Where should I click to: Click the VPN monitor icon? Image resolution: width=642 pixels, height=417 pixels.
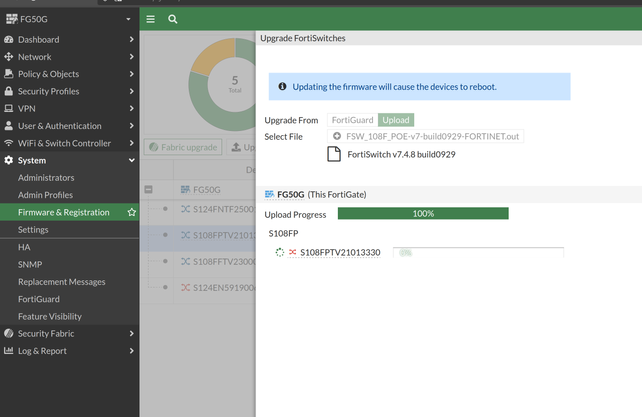(x=9, y=109)
